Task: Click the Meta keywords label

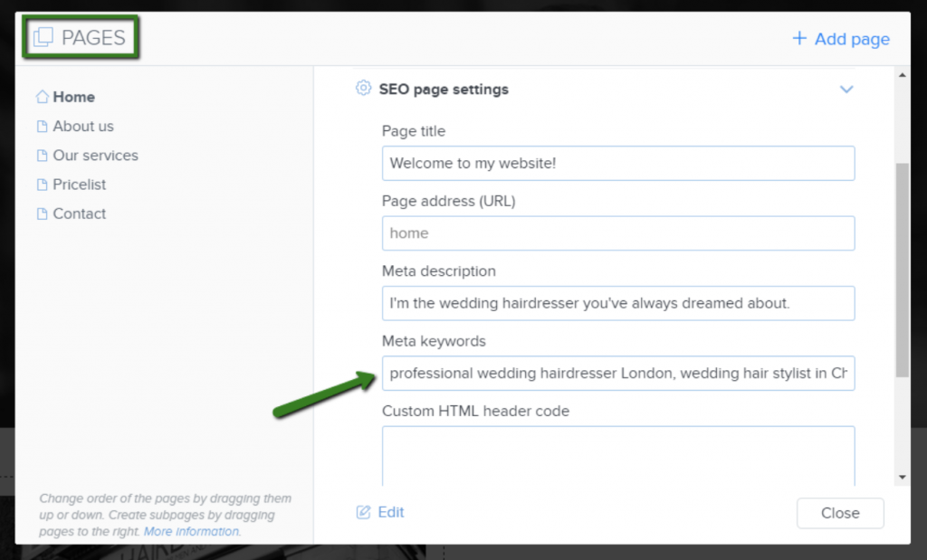Action: pyautogui.click(x=434, y=341)
